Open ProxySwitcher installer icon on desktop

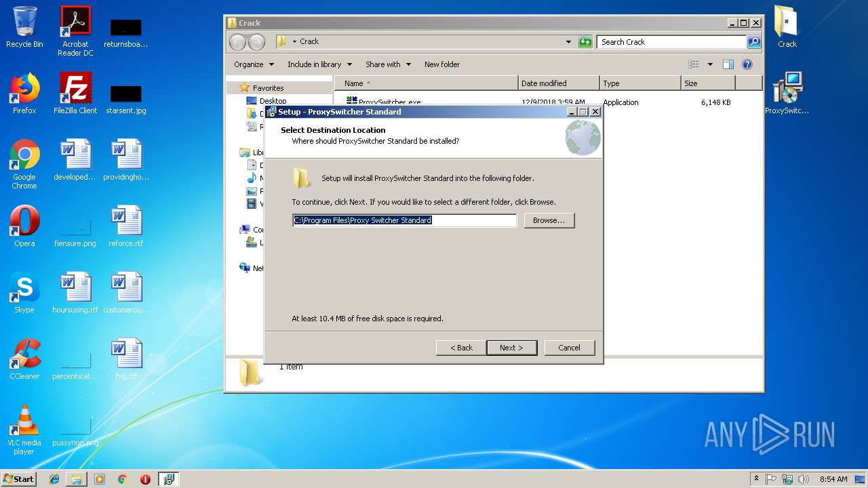(787, 94)
